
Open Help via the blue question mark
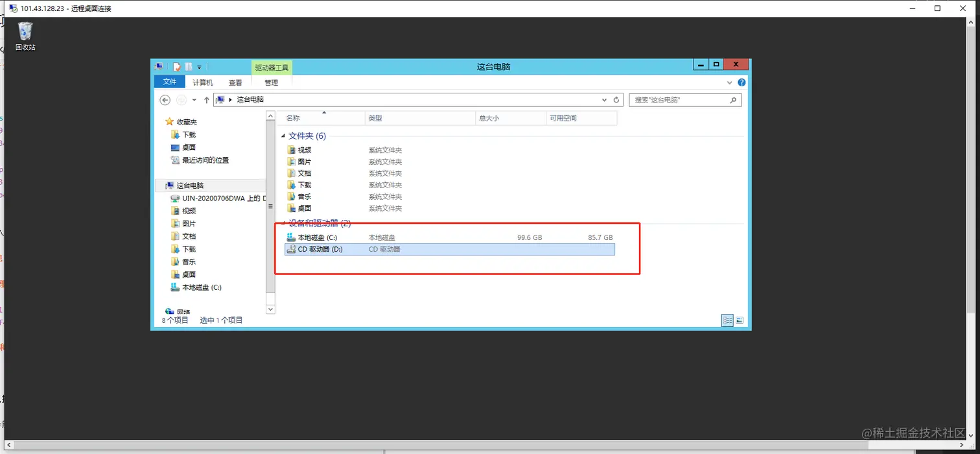741,82
